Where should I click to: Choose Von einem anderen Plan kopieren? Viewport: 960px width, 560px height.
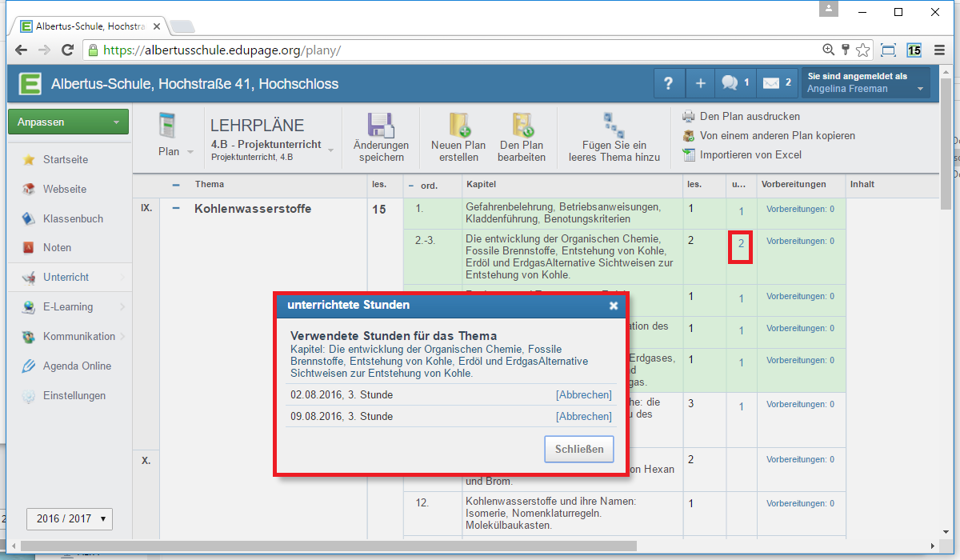pos(768,135)
